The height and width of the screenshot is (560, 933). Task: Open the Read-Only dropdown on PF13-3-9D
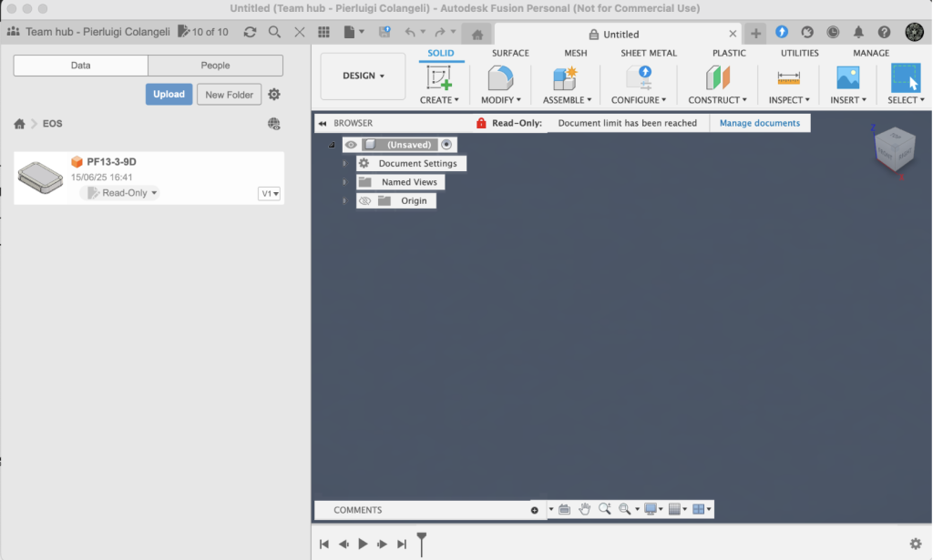[x=122, y=193]
